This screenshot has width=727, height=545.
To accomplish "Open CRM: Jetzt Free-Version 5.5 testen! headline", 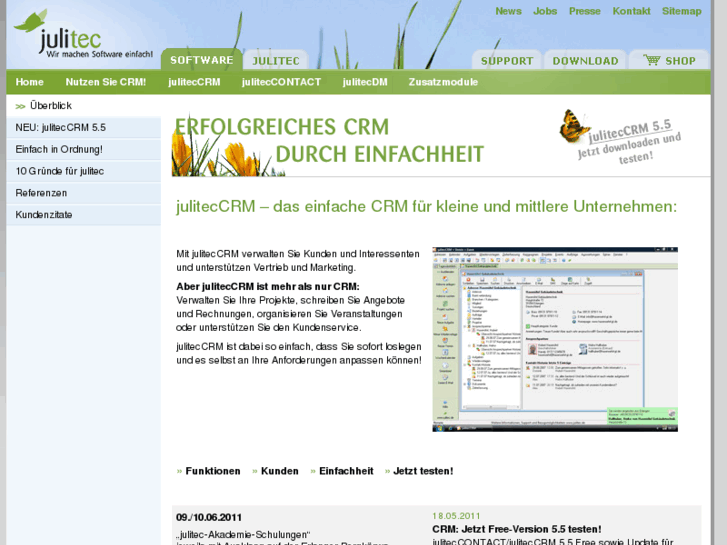I will [x=517, y=529].
